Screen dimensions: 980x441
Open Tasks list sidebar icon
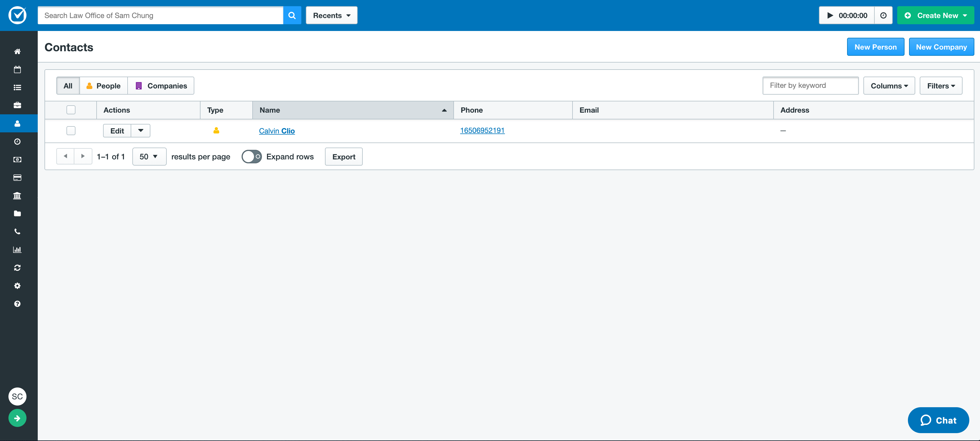[x=17, y=88]
